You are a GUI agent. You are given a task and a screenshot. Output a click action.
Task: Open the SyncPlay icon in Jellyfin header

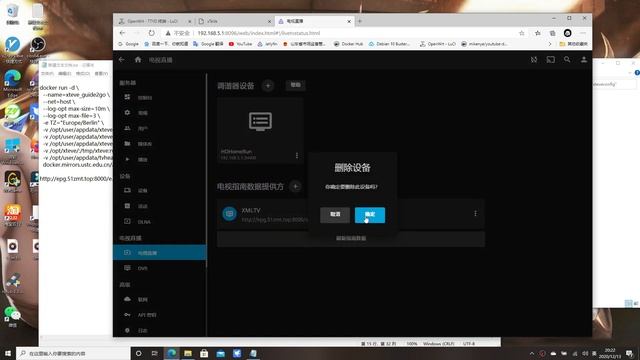point(534,60)
